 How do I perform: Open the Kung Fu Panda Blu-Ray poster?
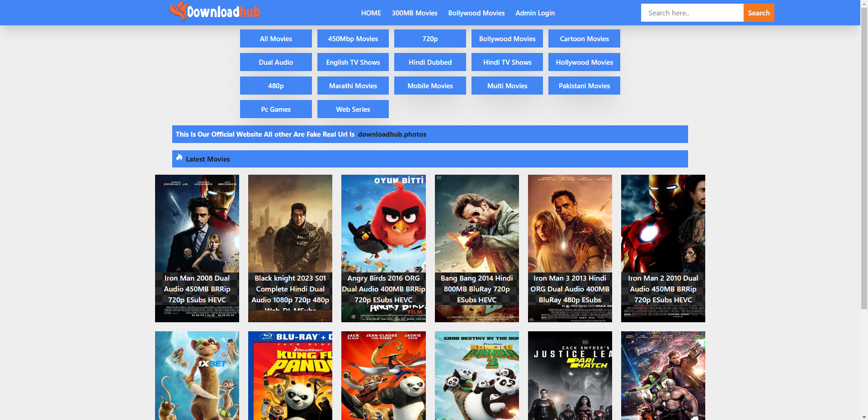point(290,376)
